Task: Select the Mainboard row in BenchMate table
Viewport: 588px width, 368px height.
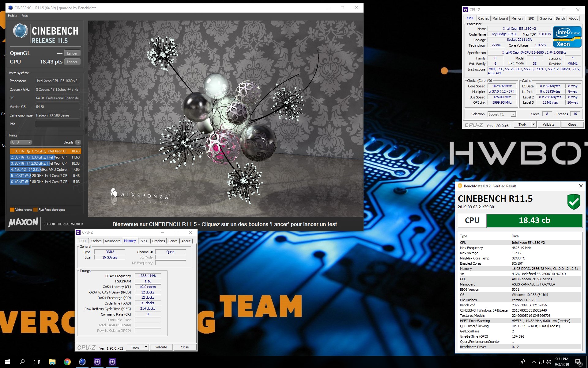Action: tap(520, 284)
